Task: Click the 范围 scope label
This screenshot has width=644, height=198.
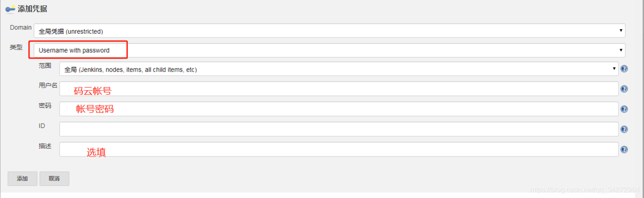Action: point(45,66)
